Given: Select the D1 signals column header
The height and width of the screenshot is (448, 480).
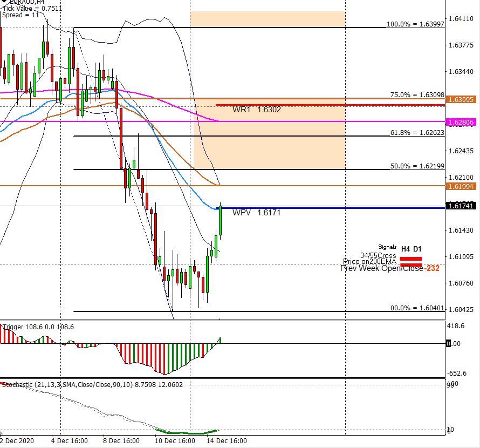Looking at the screenshot, I should 417,249.
